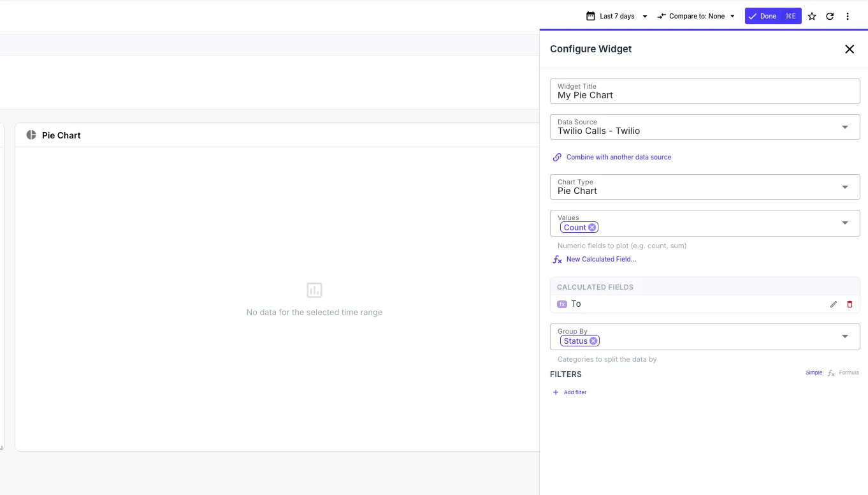This screenshot has height=495, width=868.
Task: Click New Calculated Field link
Action: 601,260
